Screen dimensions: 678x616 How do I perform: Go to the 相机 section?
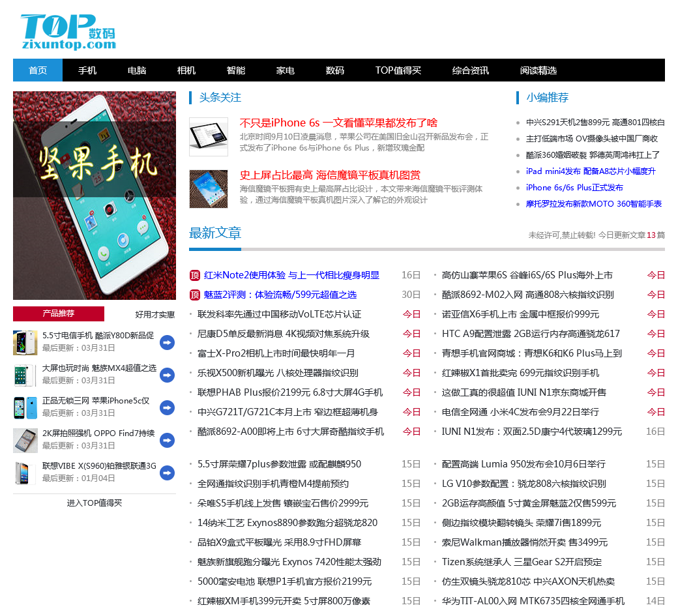[x=186, y=70]
